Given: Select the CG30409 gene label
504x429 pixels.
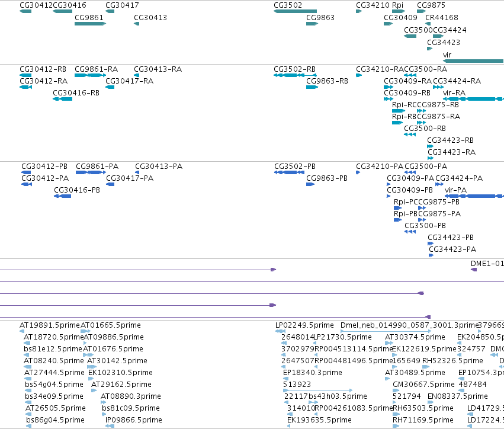Looking at the screenshot, I should [400, 18].
